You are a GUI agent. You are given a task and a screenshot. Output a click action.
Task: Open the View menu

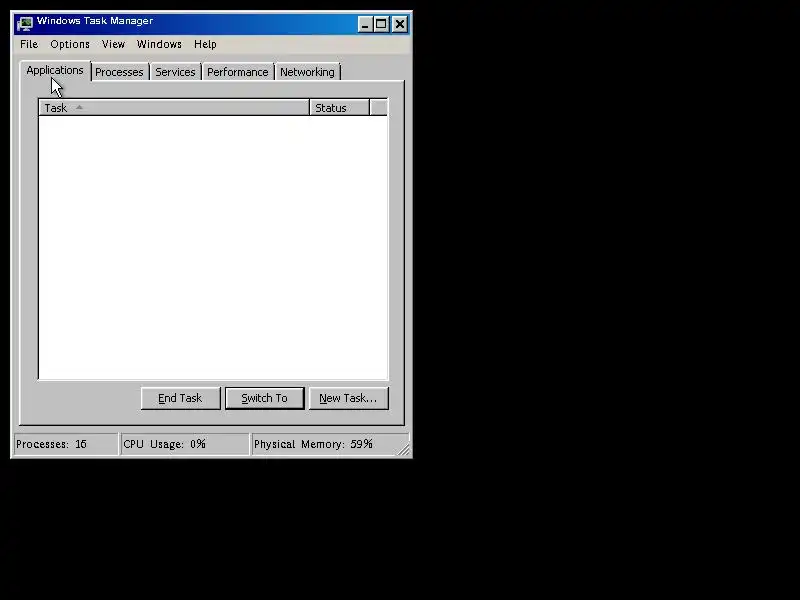pos(113,44)
